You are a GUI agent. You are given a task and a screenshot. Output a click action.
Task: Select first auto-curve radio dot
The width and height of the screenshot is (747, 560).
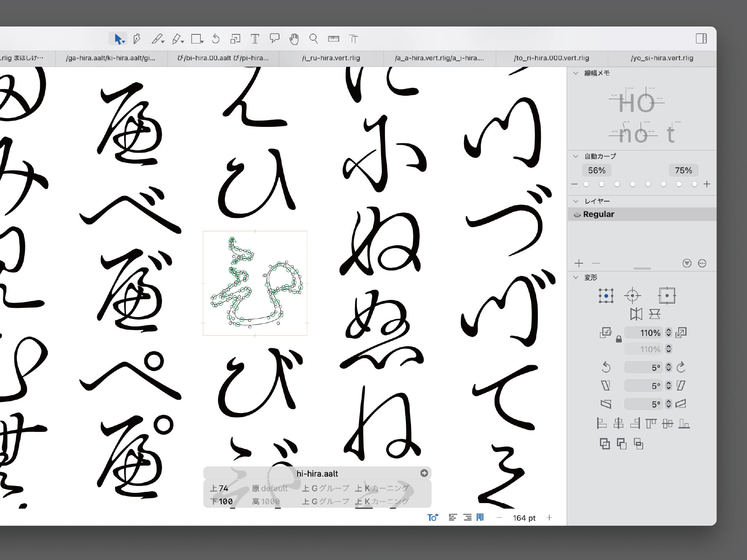pos(586,184)
